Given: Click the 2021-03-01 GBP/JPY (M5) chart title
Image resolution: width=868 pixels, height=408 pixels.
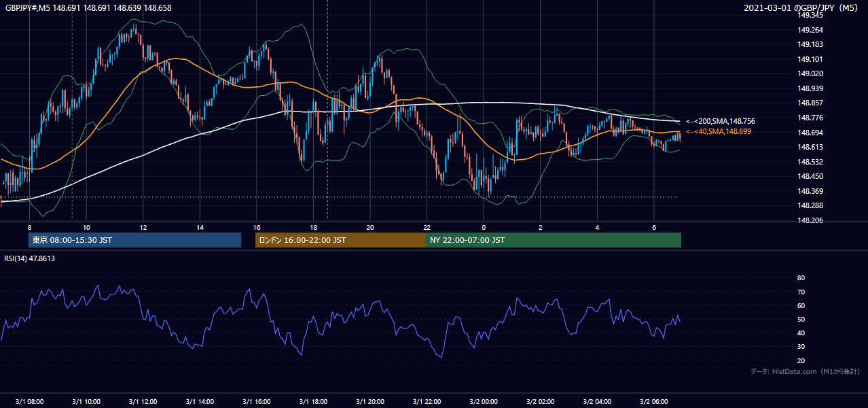Looking at the screenshot, I should pos(802,7).
